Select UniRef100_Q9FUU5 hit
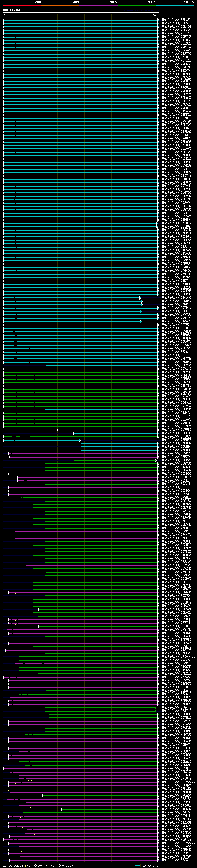The image size is (197, 868). pos(176,91)
